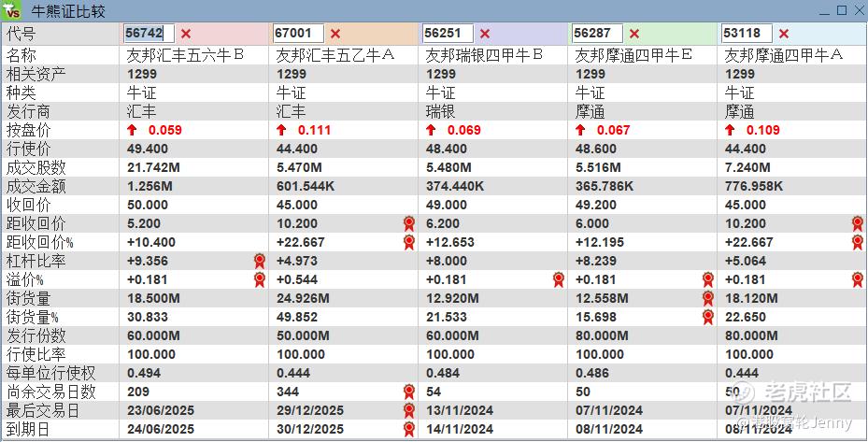Click the award badge next to 29/12/2025
868x442 pixels.
coord(409,410)
